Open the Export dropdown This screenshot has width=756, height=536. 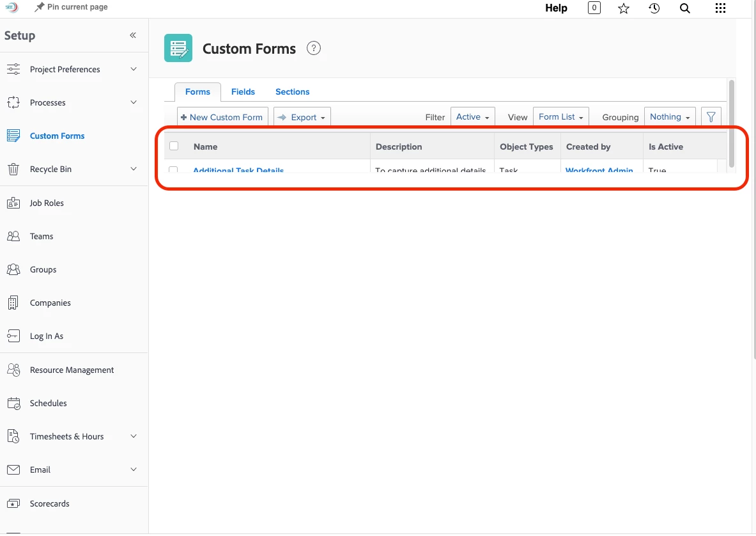[302, 117]
